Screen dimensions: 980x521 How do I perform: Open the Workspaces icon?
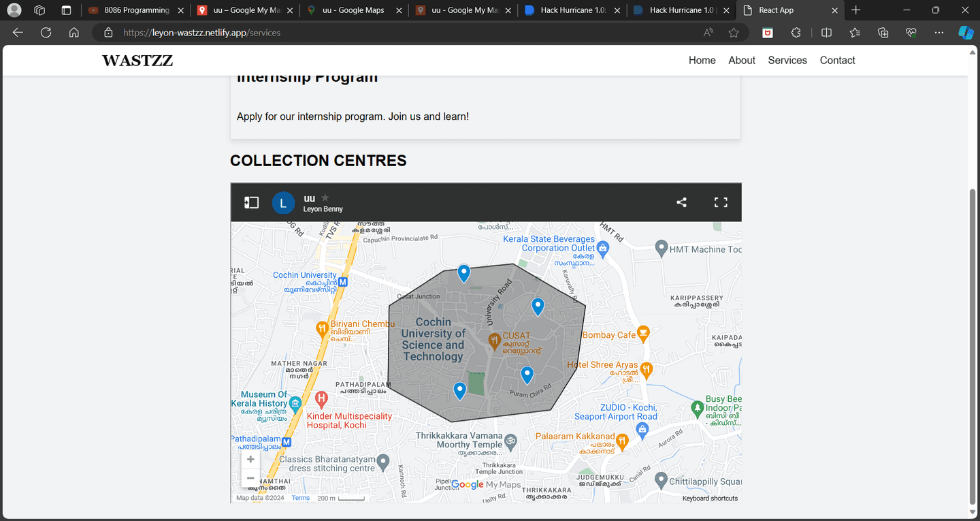click(x=39, y=10)
